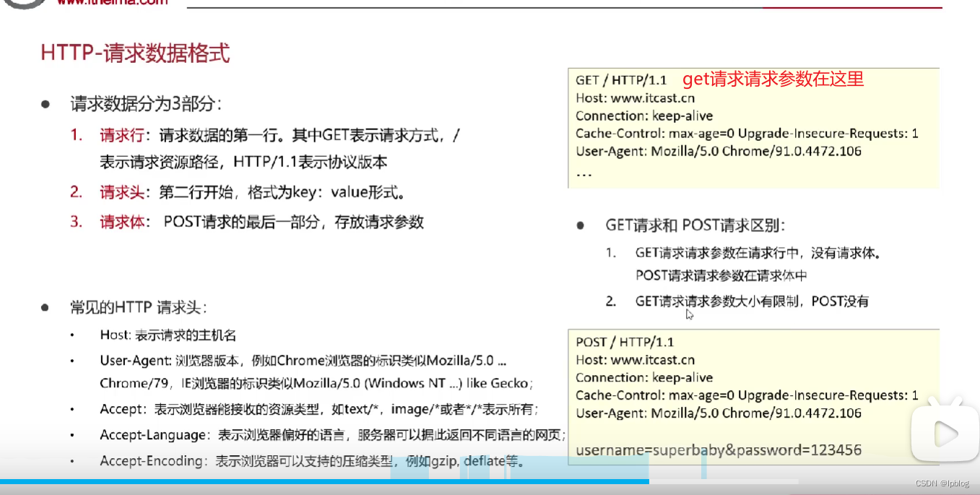Click the heading "HTTP-请求数据格式"
The height and width of the screenshot is (495, 980).
[x=135, y=53]
